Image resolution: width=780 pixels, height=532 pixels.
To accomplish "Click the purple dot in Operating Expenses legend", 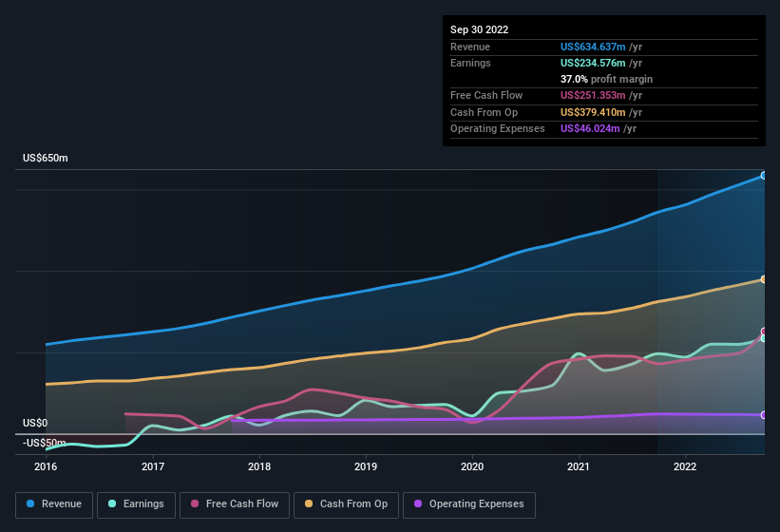I will click(x=418, y=503).
